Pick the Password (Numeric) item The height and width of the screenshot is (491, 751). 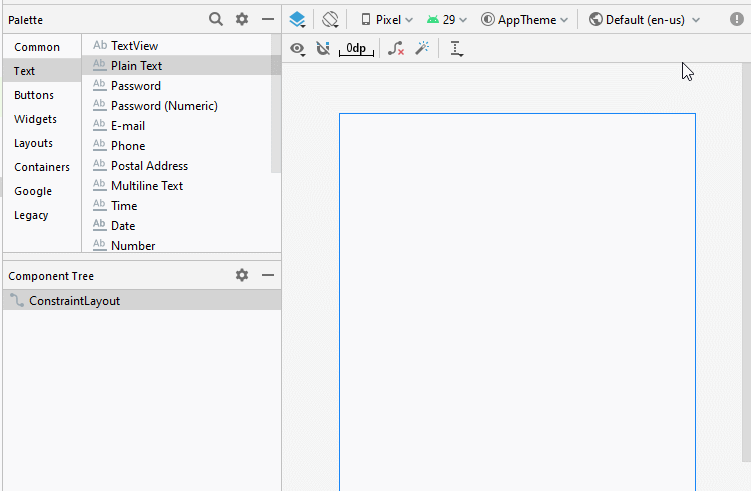pyautogui.click(x=176, y=105)
